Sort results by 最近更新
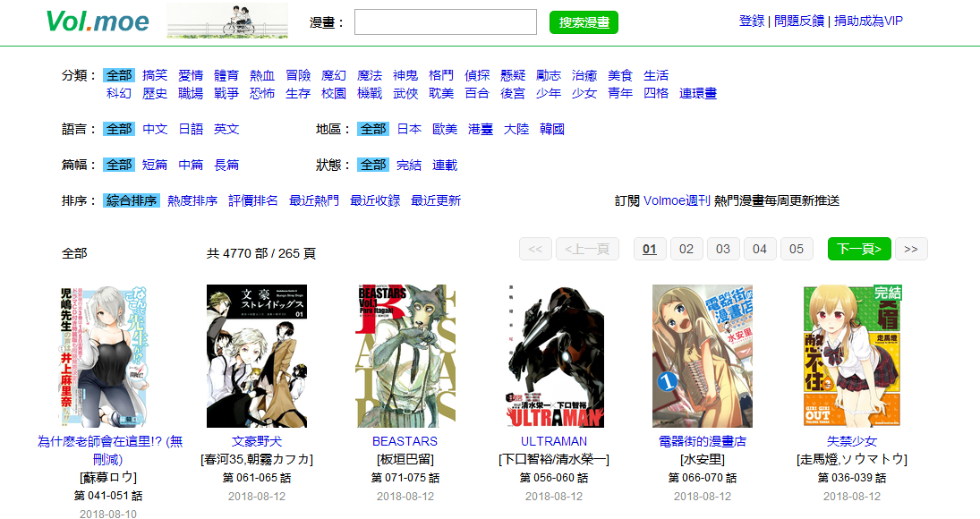 pos(436,200)
